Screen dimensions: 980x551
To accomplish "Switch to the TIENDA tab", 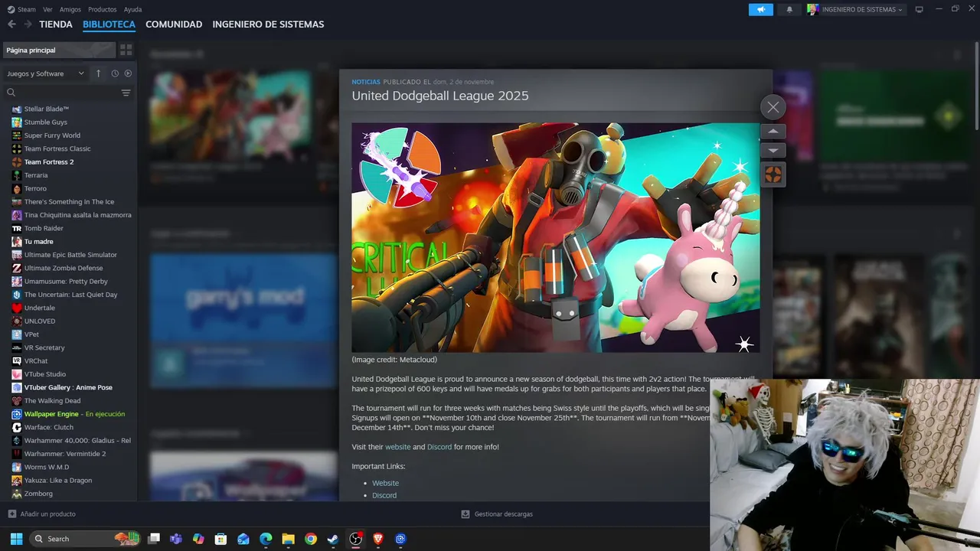I will [x=56, y=24].
